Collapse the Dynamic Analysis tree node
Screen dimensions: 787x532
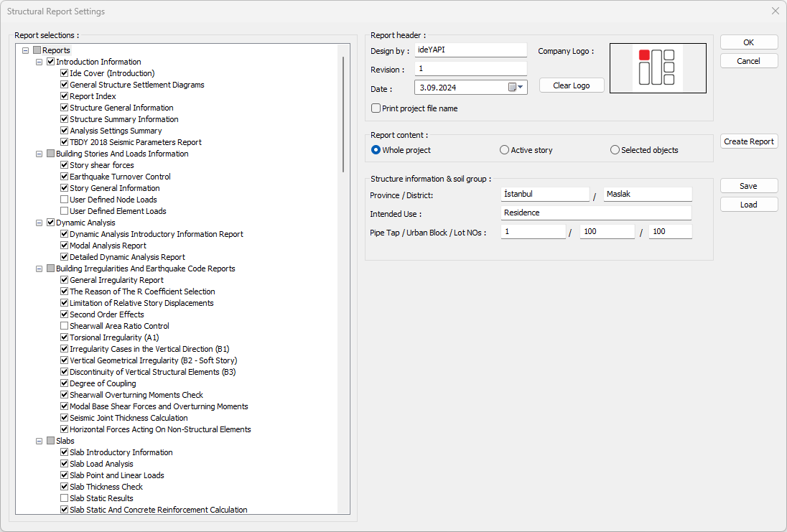[39, 223]
